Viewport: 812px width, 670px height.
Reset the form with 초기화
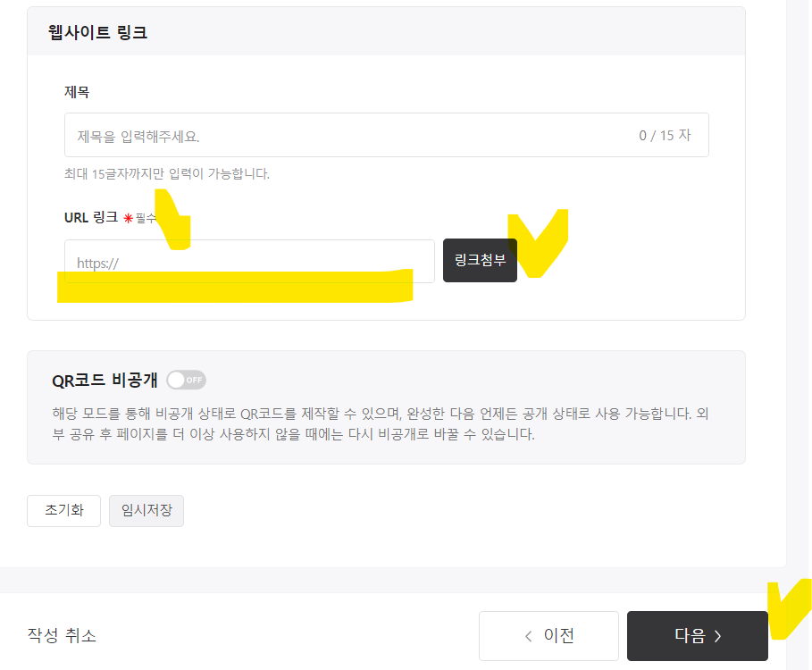click(63, 511)
